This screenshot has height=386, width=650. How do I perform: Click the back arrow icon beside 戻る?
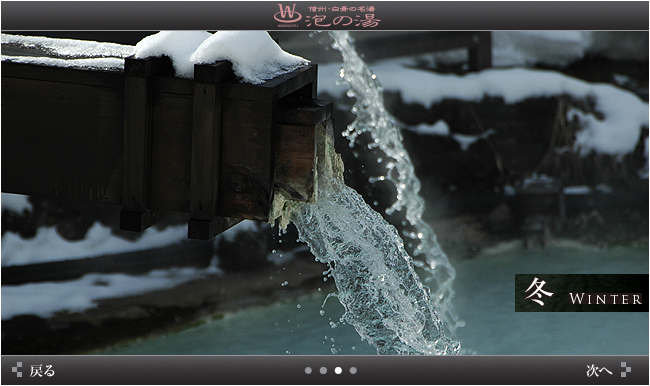(17, 369)
